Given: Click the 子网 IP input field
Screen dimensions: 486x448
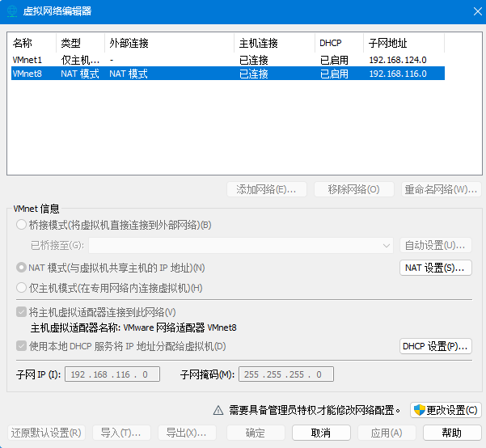Looking at the screenshot, I should point(112,374).
